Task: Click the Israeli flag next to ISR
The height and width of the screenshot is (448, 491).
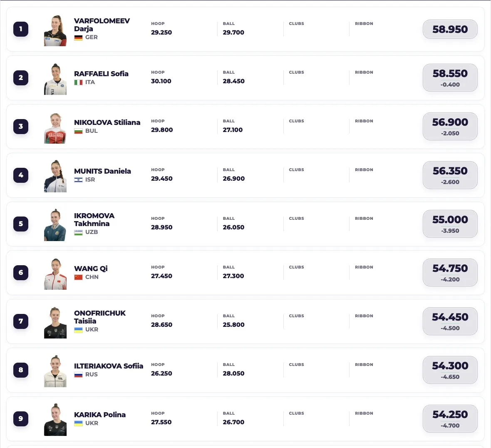Action: pyautogui.click(x=78, y=180)
